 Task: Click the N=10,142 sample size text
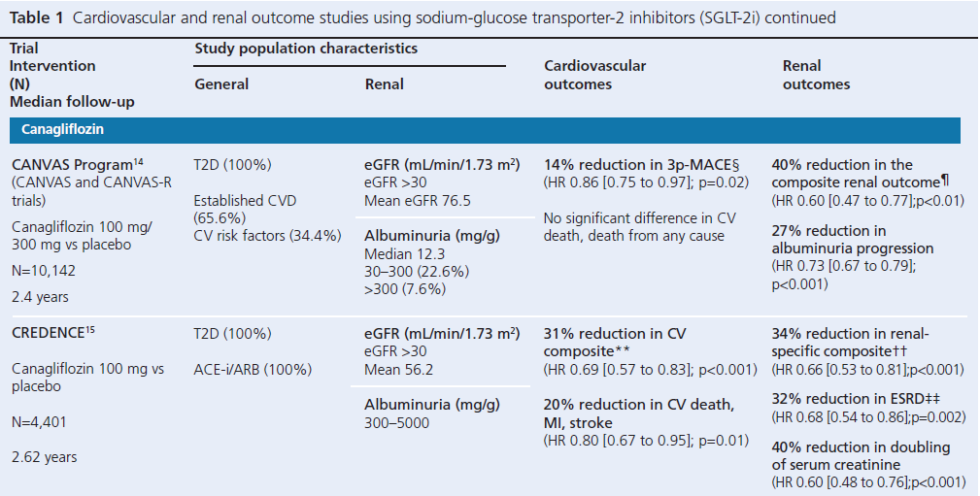46,272
